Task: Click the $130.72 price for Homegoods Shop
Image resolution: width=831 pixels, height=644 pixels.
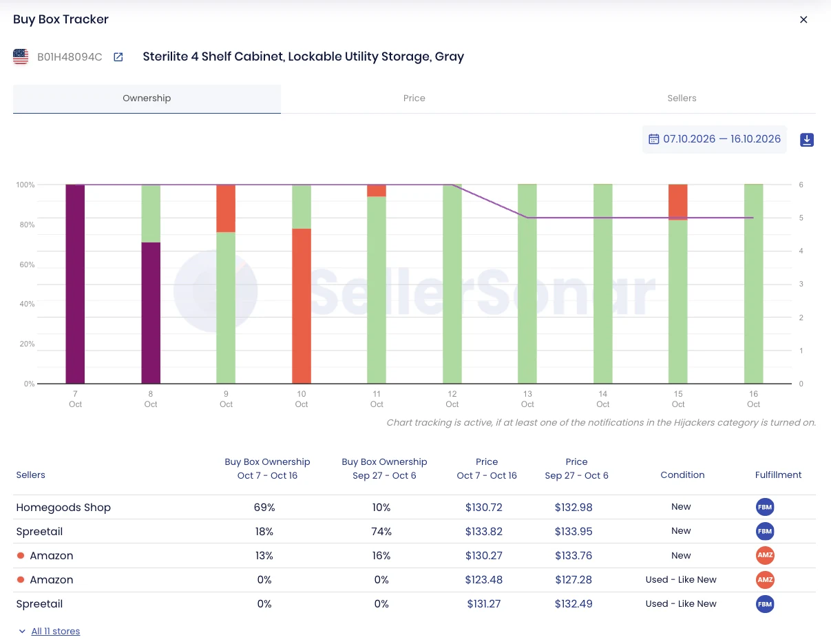Action: pyautogui.click(x=484, y=508)
